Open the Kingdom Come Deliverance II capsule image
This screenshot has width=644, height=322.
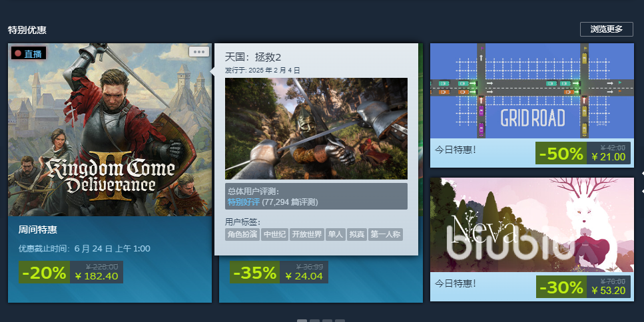[110, 130]
